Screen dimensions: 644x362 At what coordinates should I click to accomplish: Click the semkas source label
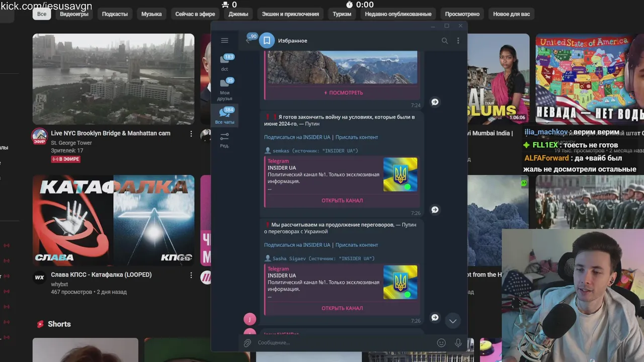[312, 151]
